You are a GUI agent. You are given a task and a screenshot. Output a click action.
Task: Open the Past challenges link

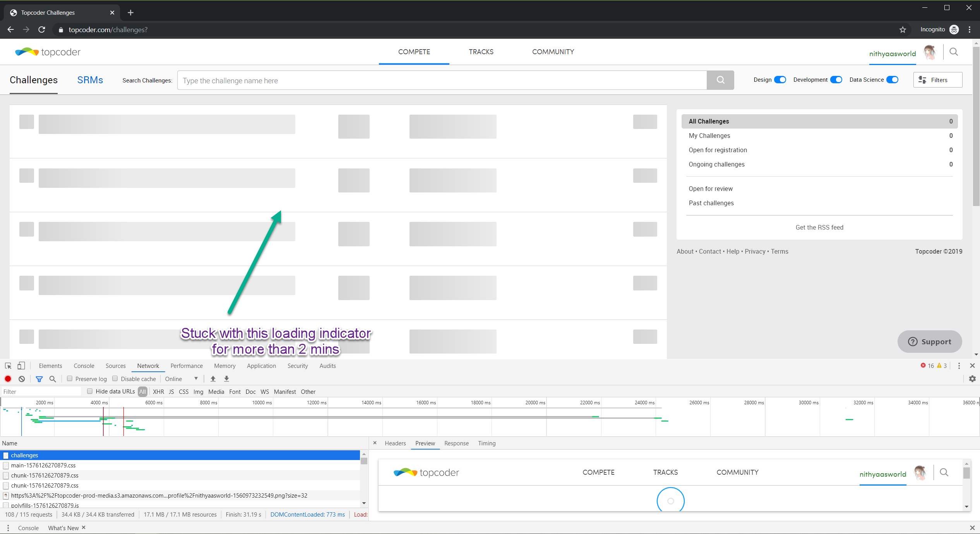coord(711,203)
